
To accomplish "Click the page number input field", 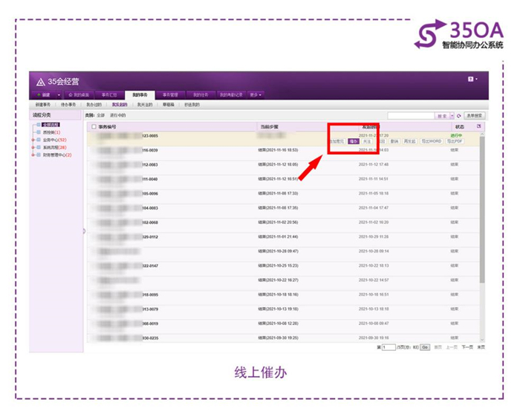I will click(389, 347).
